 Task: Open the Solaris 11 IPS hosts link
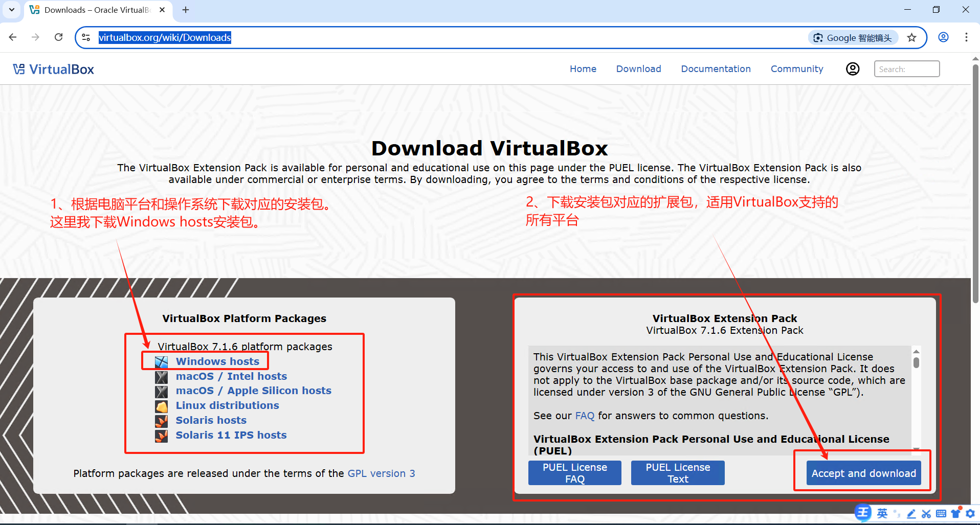pos(231,435)
